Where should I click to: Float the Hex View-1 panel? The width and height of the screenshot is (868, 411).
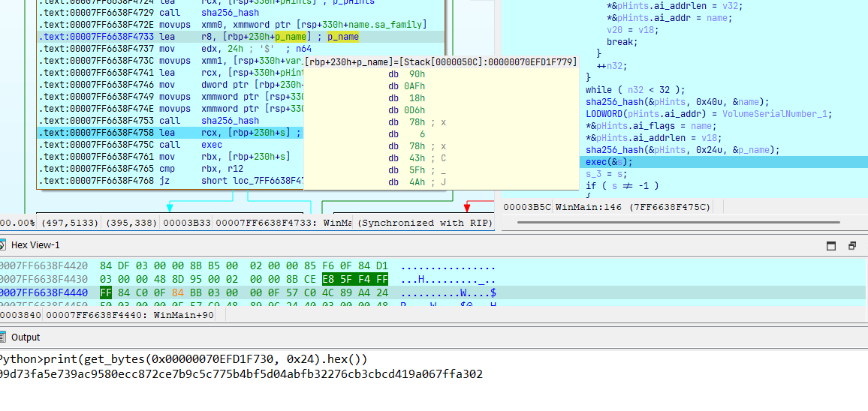(852, 245)
